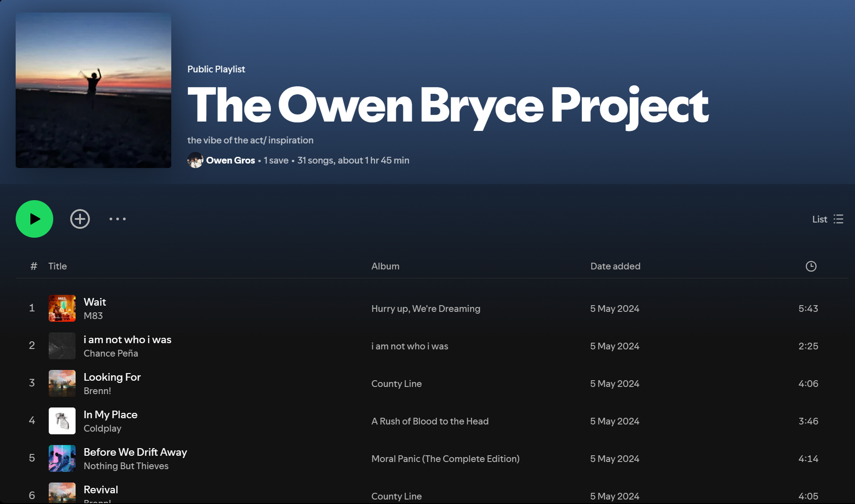Click the playlist description text

pyautogui.click(x=250, y=140)
